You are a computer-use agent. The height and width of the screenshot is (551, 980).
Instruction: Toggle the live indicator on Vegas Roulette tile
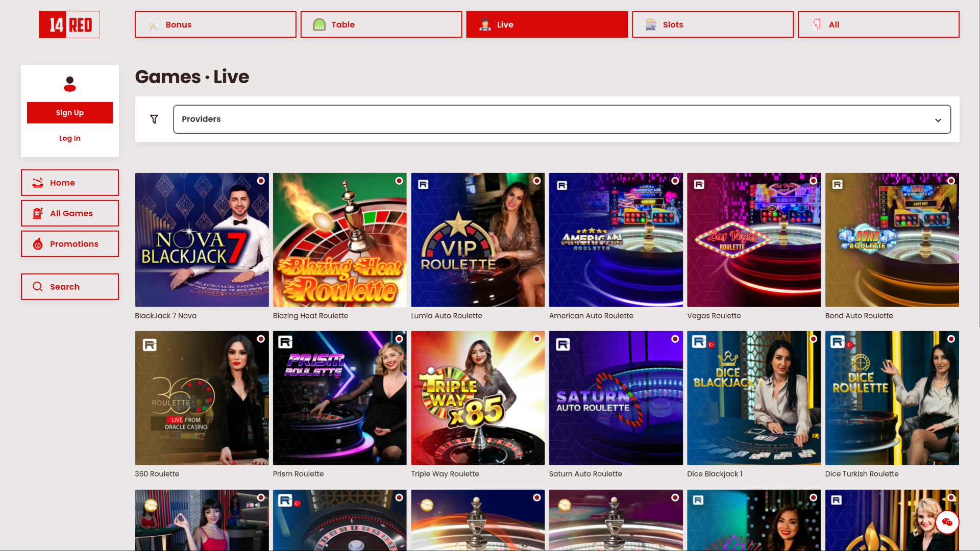tap(813, 181)
